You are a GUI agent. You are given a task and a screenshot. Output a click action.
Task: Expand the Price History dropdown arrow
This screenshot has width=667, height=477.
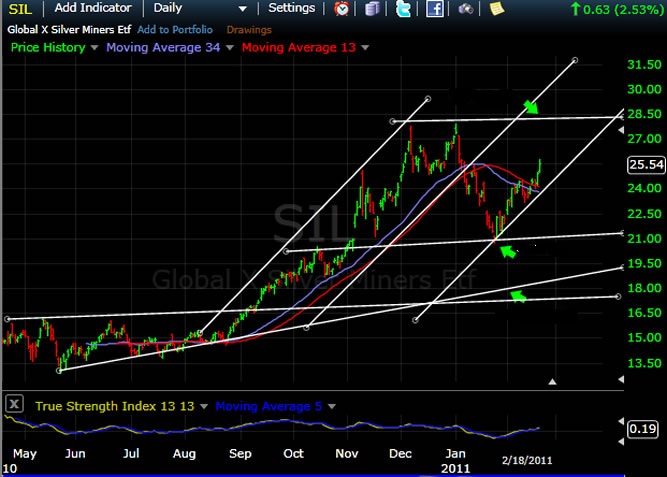click(x=94, y=47)
